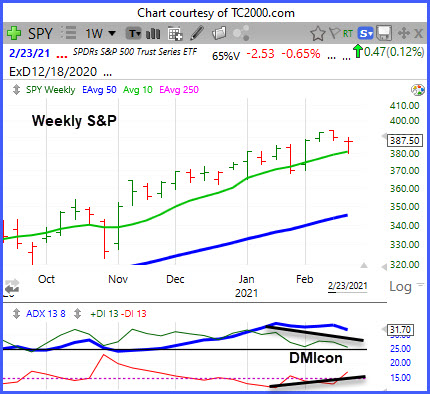Click the SPY Weekly legend label
The image size is (430, 394).
tap(50, 90)
